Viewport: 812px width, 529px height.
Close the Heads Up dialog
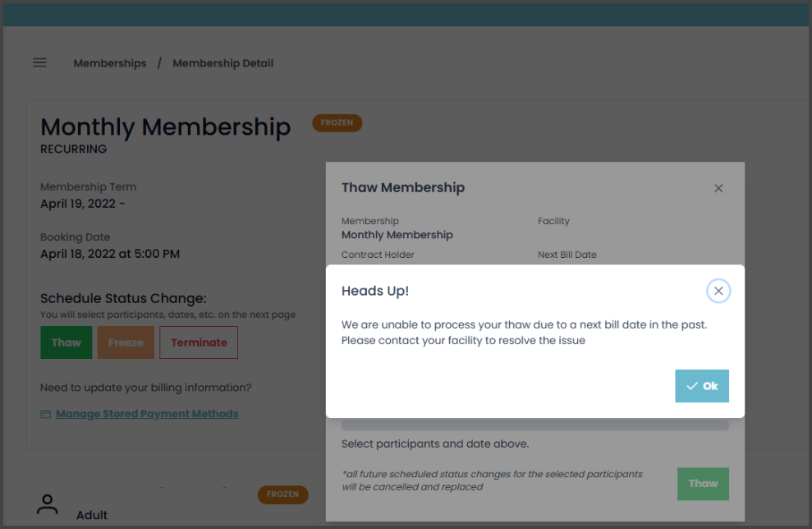pyautogui.click(x=718, y=291)
